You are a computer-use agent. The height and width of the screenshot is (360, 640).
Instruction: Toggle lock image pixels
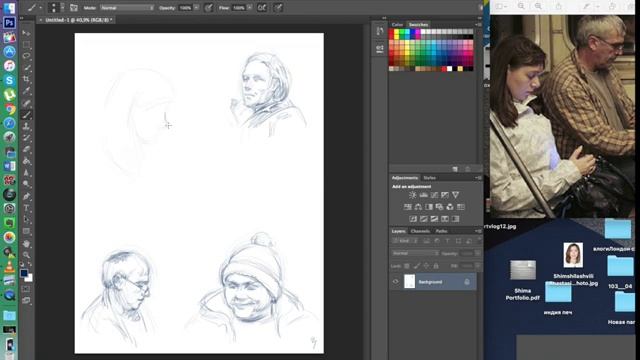tap(417, 266)
